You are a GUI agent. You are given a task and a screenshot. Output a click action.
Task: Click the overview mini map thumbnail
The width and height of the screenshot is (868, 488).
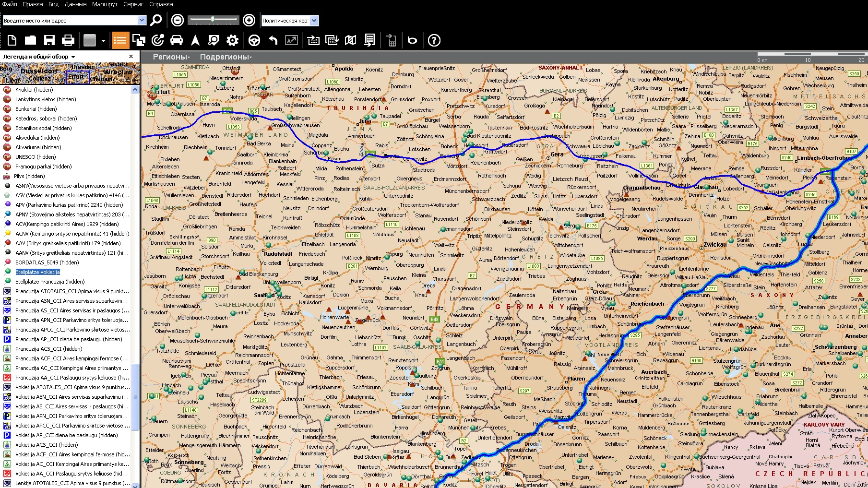70,73
